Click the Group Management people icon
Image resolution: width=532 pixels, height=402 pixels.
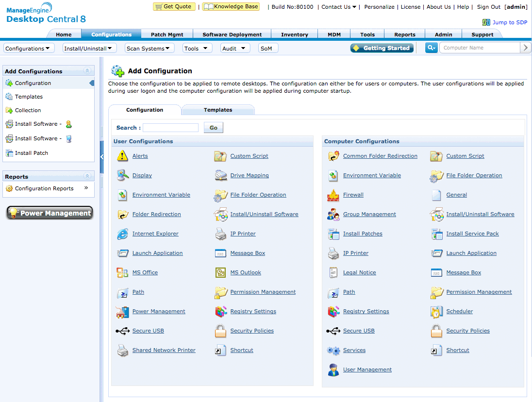(x=333, y=215)
